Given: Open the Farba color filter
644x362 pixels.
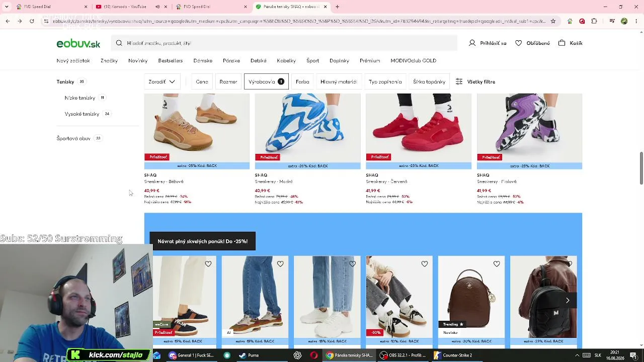Looking at the screenshot, I should coord(302,81).
